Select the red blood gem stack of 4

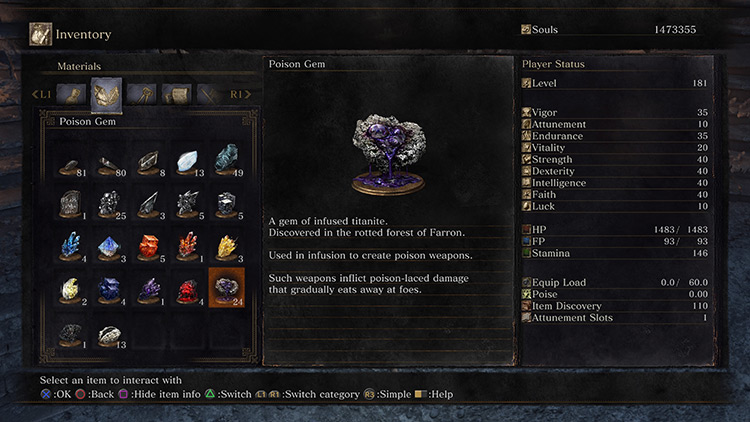click(x=188, y=288)
